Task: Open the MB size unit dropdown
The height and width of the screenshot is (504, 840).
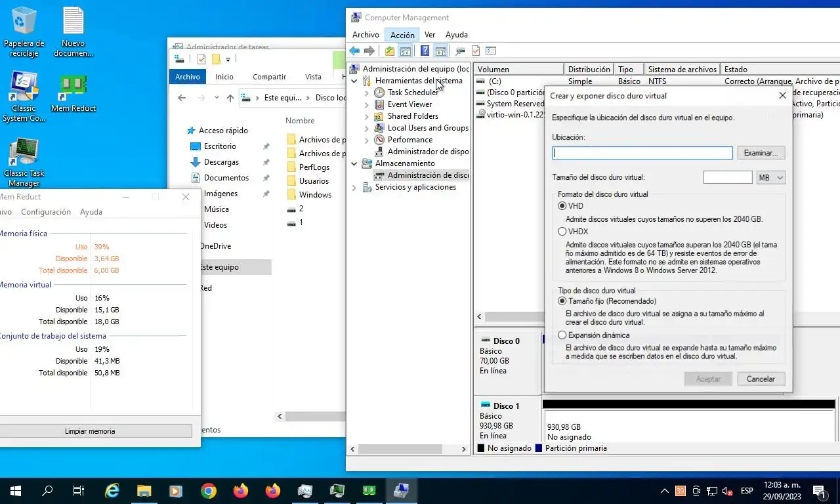Action: (771, 178)
